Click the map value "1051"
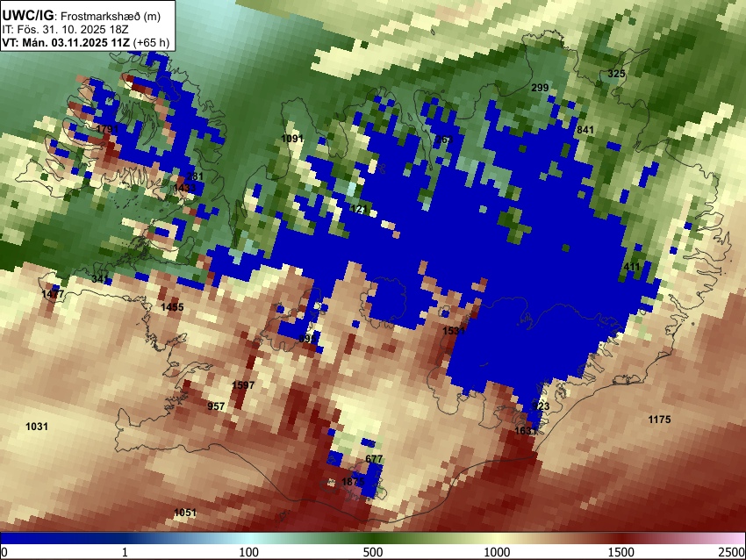The width and height of the screenshot is (746, 560). (185, 513)
